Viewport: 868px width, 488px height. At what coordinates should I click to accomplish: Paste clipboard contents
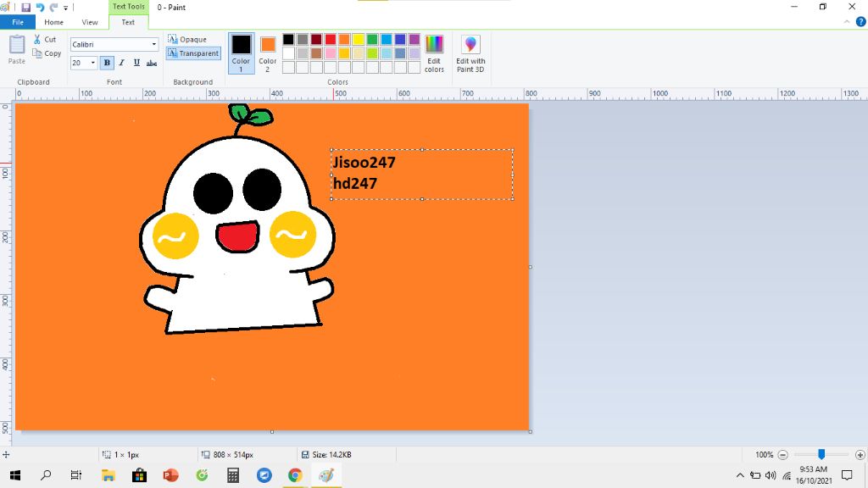click(x=17, y=50)
